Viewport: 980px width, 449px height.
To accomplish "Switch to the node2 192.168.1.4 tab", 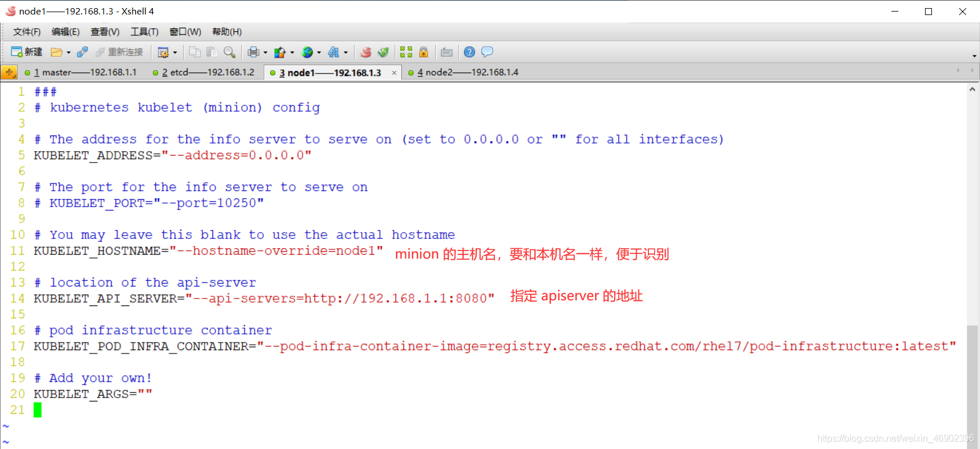I will click(x=463, y=72).
